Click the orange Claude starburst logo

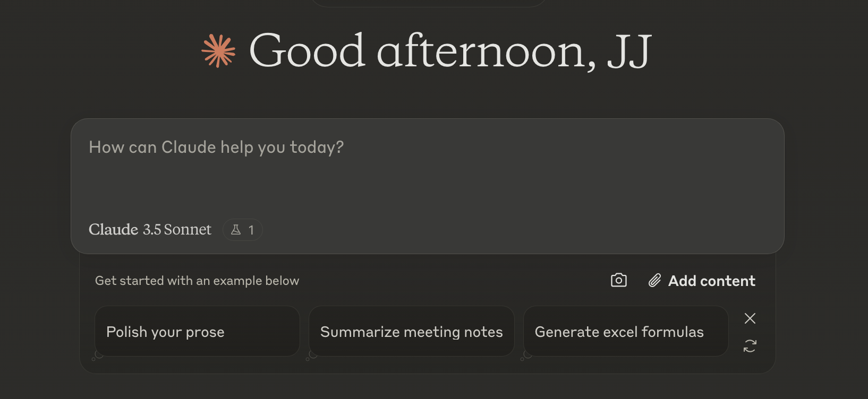pyautogui.click(x=218, y=51)
